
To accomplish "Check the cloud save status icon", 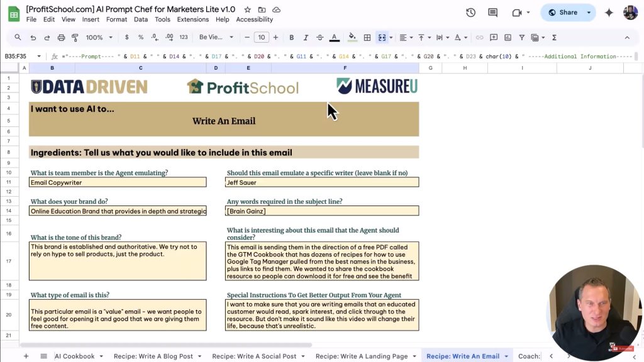I will coord(277,9).
